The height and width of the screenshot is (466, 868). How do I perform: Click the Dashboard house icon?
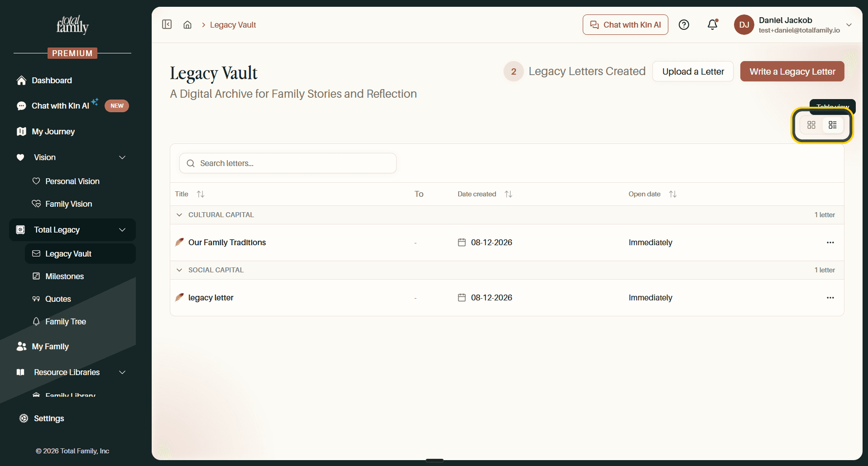[21, 81]
